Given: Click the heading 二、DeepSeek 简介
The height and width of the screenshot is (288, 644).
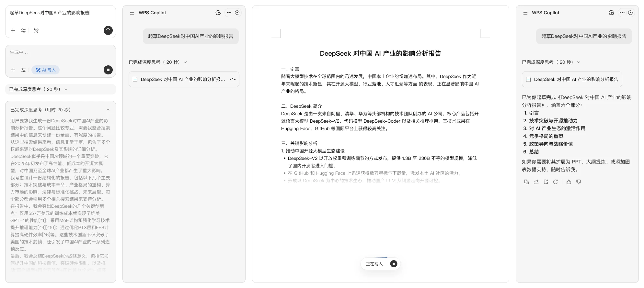Looking at the screenshot, I should [302, 106].
